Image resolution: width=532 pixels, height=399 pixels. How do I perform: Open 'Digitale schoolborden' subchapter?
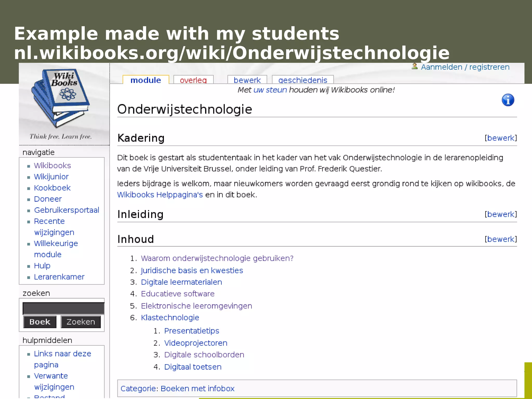tap(204, 355)
